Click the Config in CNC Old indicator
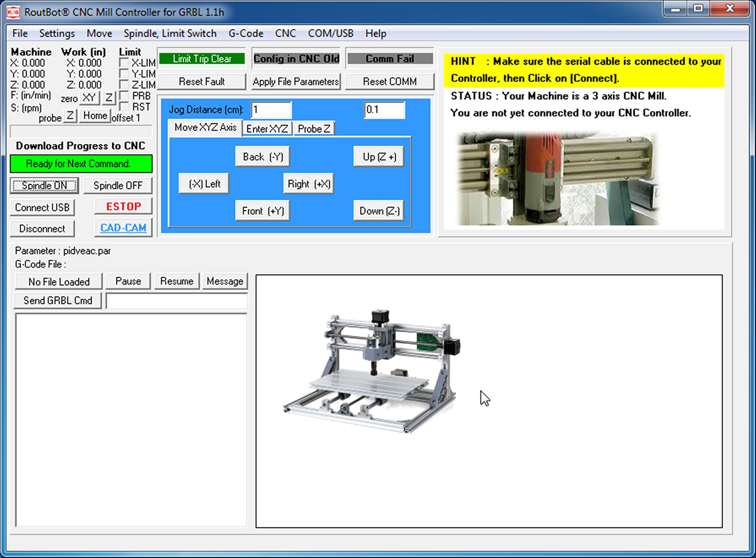Viewport: 756px width, 558px height. point(296,59)
